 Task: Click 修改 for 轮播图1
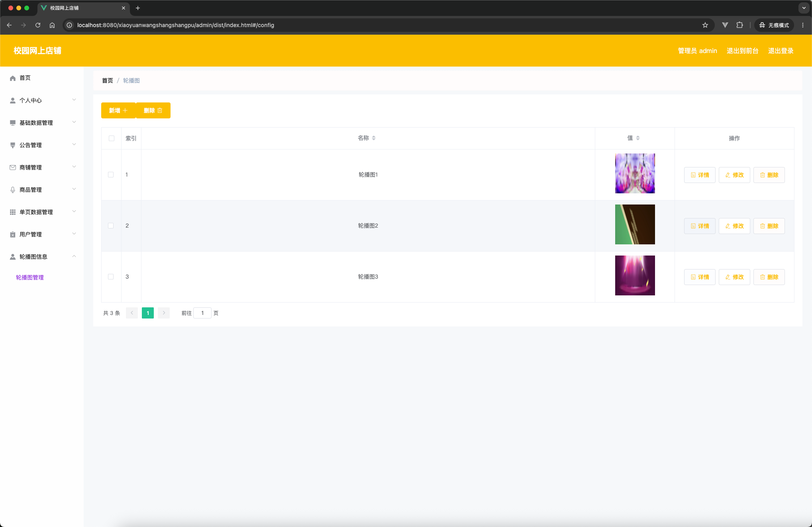click(x=734, y=175)
